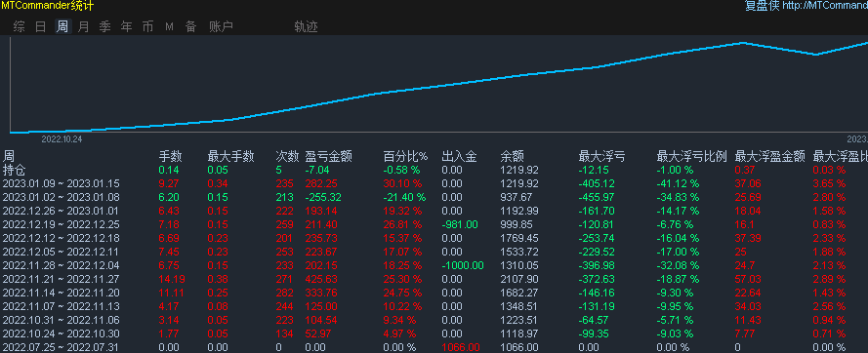Click the 134 trade count cell

click(284, 333)
